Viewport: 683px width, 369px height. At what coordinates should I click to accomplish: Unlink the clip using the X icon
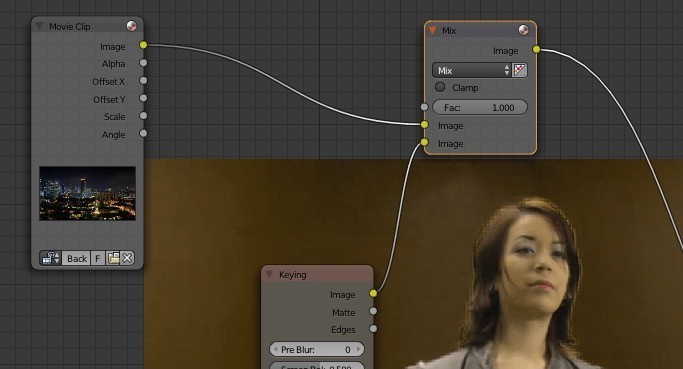coord(127,258)
